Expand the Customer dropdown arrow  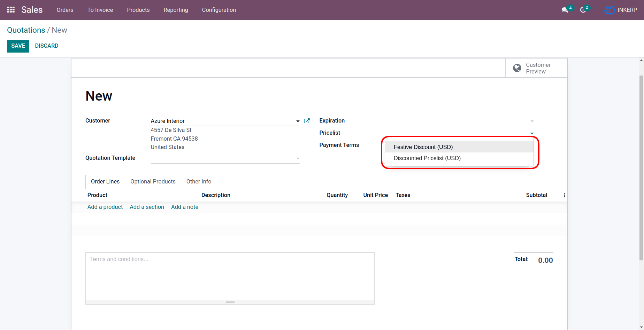pyautogui.click(x=298, y=121)
